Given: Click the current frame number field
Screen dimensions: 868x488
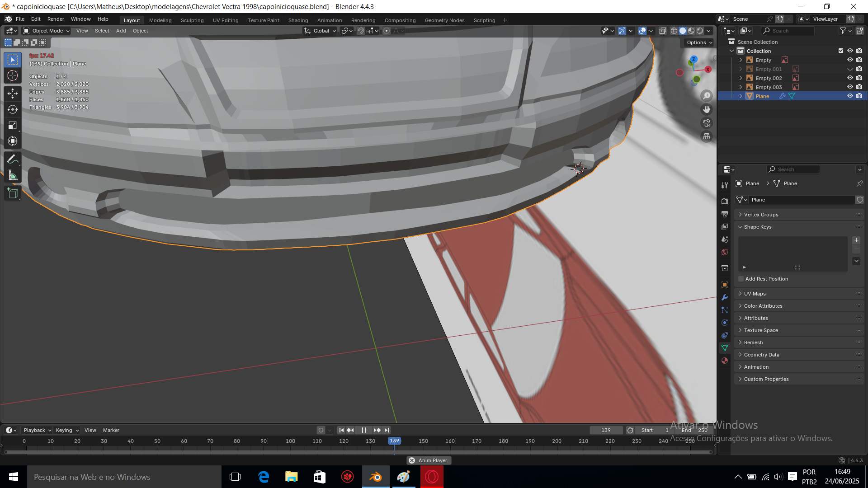Looking at the screenshot, I should pyautogui.click(x=606, y=430).
